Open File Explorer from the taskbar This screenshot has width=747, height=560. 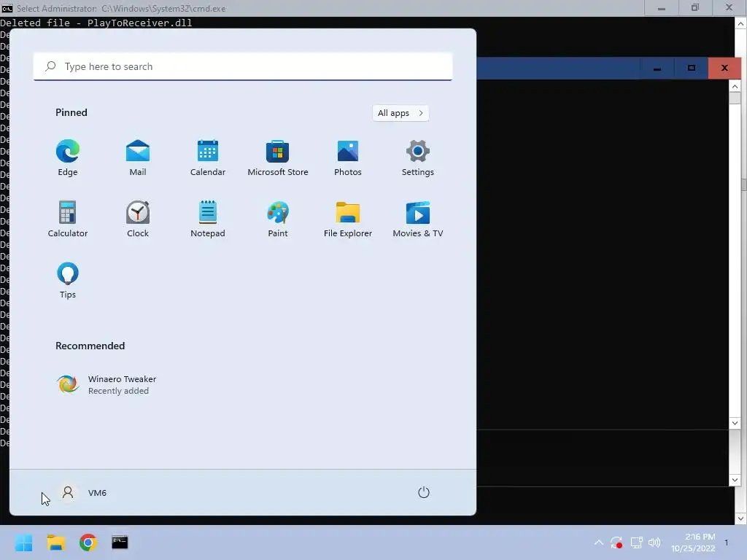(56, 542)
